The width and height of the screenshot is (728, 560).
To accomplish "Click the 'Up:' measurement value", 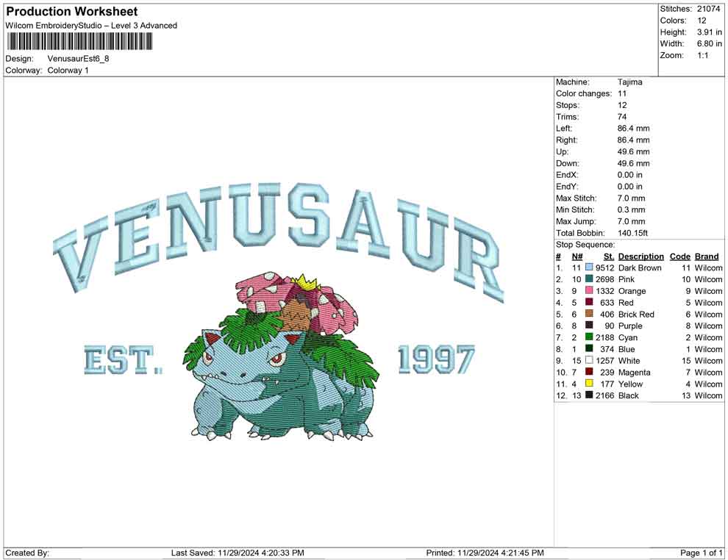I will [x=634, y=151].
